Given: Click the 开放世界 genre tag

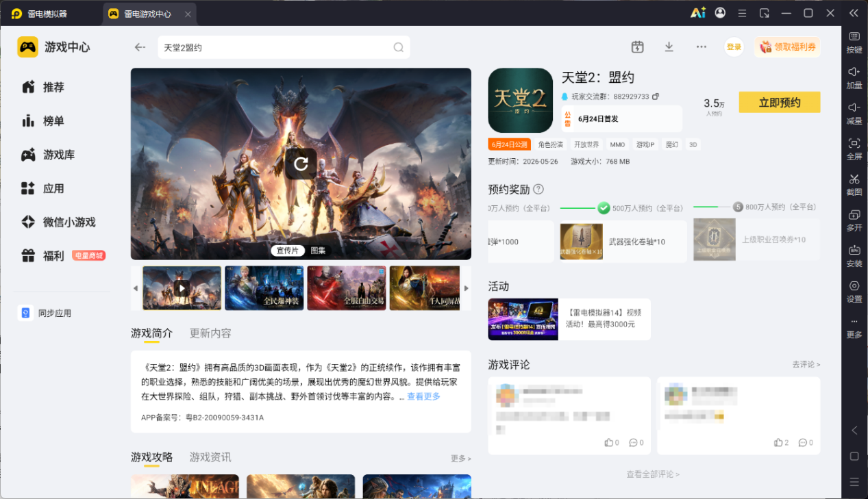Looking at the screenshot, I should pyautogui.click(x=586, y=144).
